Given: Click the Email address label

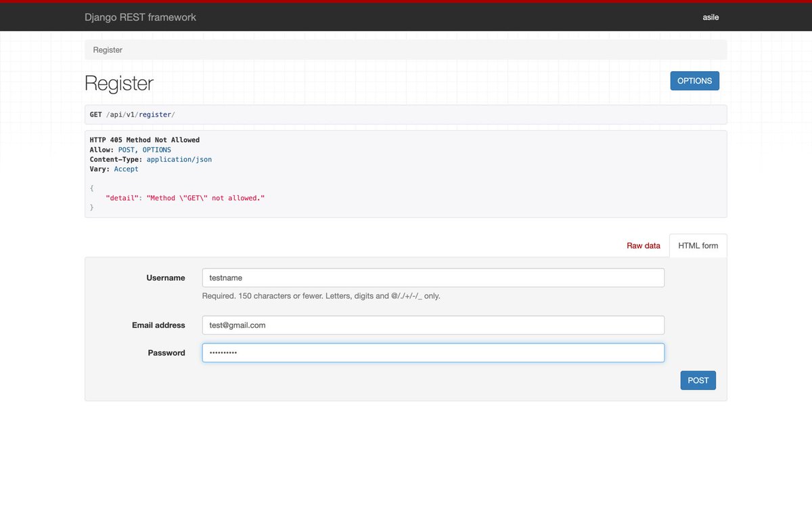Looking at the screenshot, I should pyautogui.click(x=158, y=325).
